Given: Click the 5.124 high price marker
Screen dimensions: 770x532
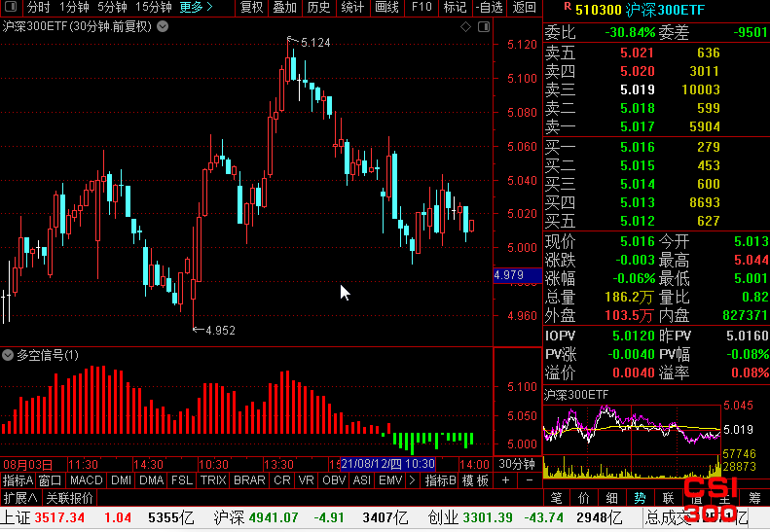Looking at the screenshot, I should (x=315, y=43).
